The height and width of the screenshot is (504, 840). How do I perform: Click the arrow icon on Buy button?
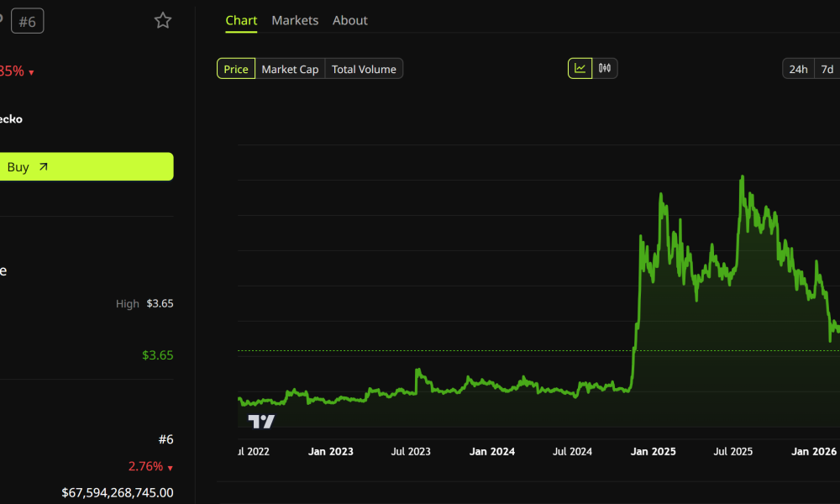[x=44, y=167]
